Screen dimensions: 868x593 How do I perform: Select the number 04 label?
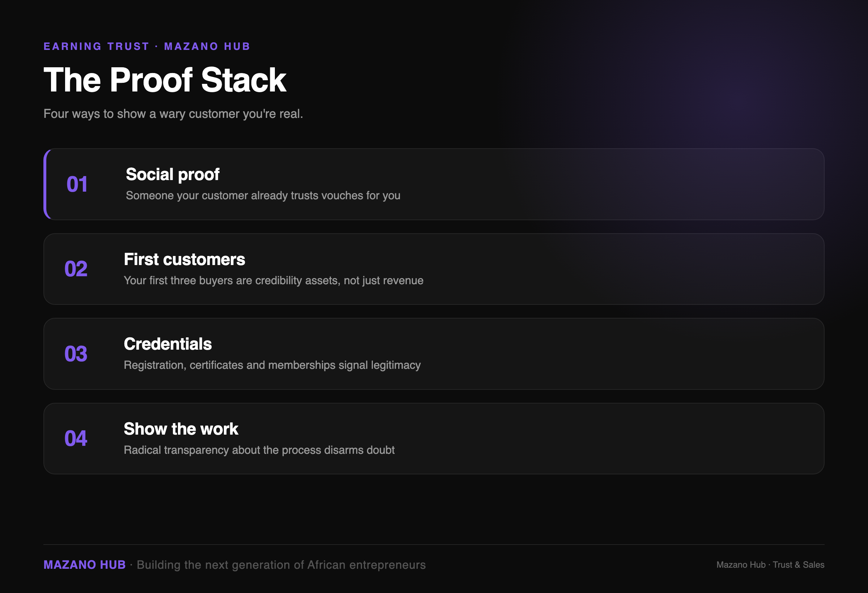pyautogui.click(x=76, y=438)
